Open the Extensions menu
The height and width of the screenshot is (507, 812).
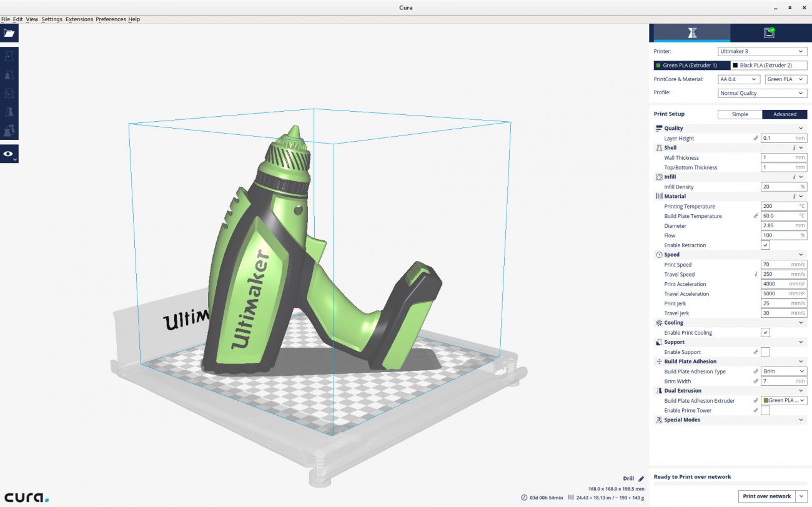(x=79, y=19)
